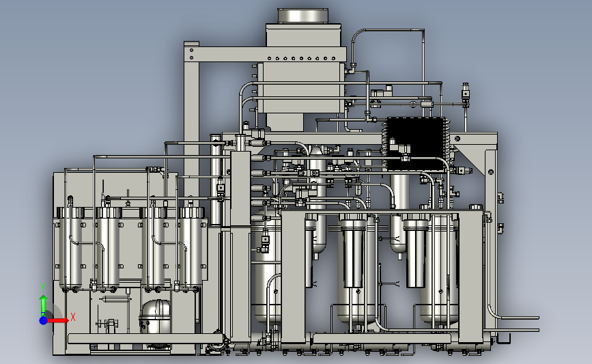Select the dome-shaped compressor at the lower left
The width and height of the screenshot is (592, 364).
(155, 316)
